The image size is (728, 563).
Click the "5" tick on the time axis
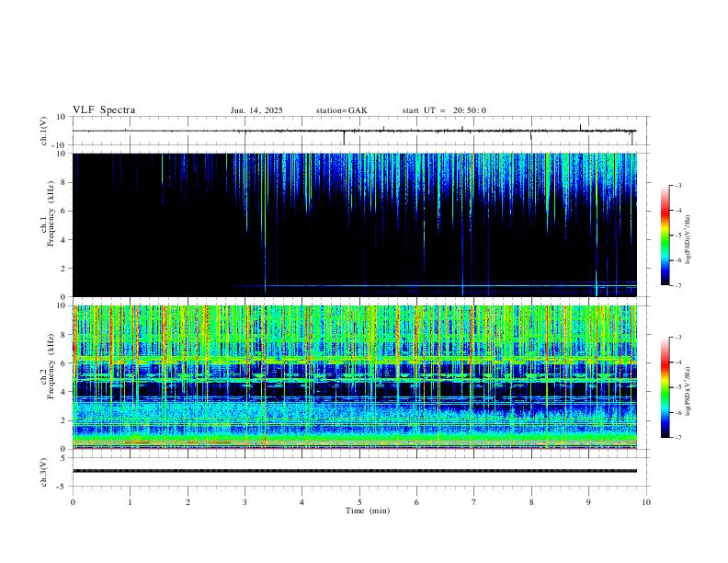(359, 502)
